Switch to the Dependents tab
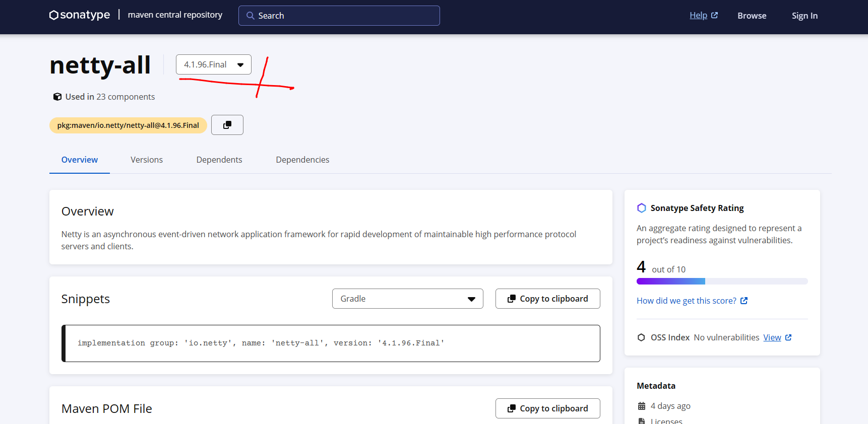The height and width of the screenshot is (424, 868). pos(219,160)
